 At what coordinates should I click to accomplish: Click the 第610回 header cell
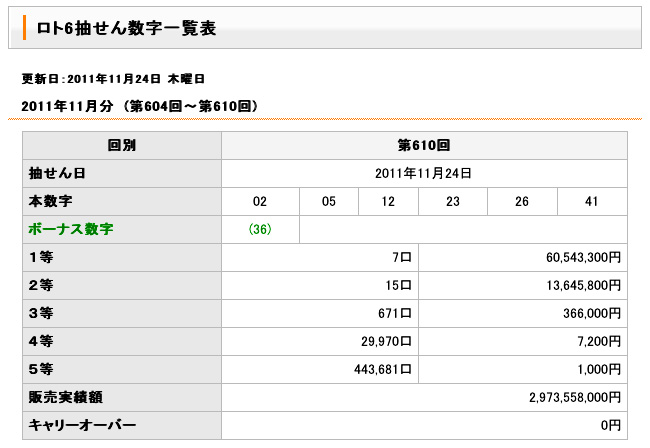(424, 145)
